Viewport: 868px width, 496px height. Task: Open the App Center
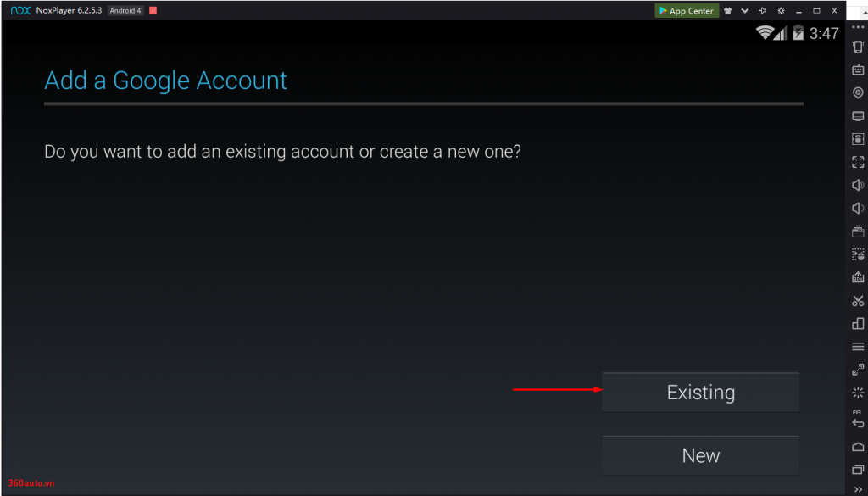687,10
